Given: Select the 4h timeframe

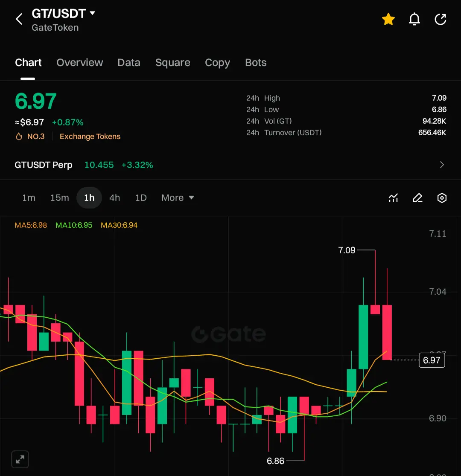Looking at the screenshot, I should pyautogui.click(x=114, y=197).
